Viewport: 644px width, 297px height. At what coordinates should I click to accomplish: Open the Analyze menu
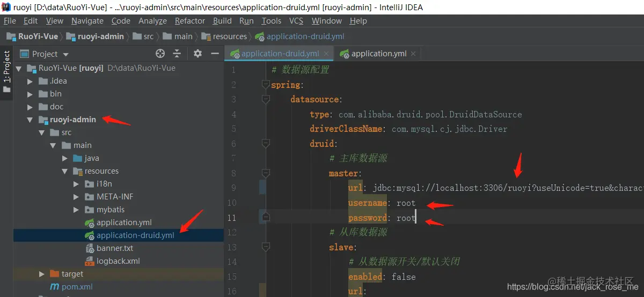click(152, 21)
